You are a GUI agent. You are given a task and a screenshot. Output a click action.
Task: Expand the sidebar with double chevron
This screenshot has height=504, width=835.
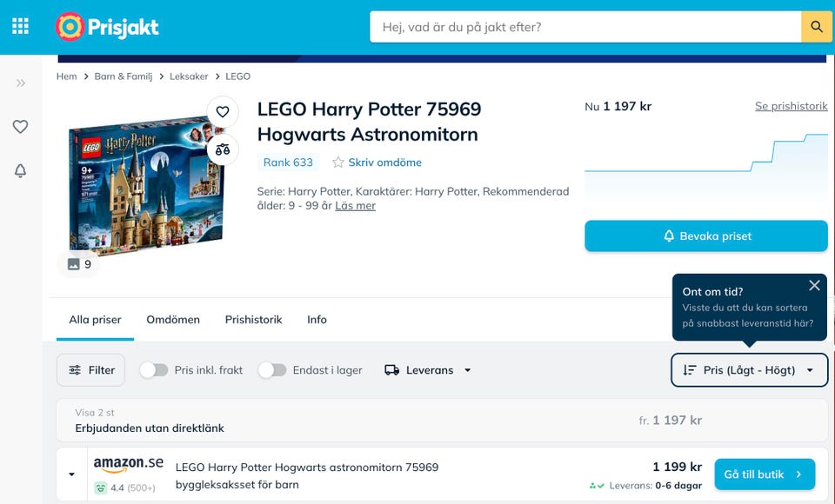click(21, 83)
